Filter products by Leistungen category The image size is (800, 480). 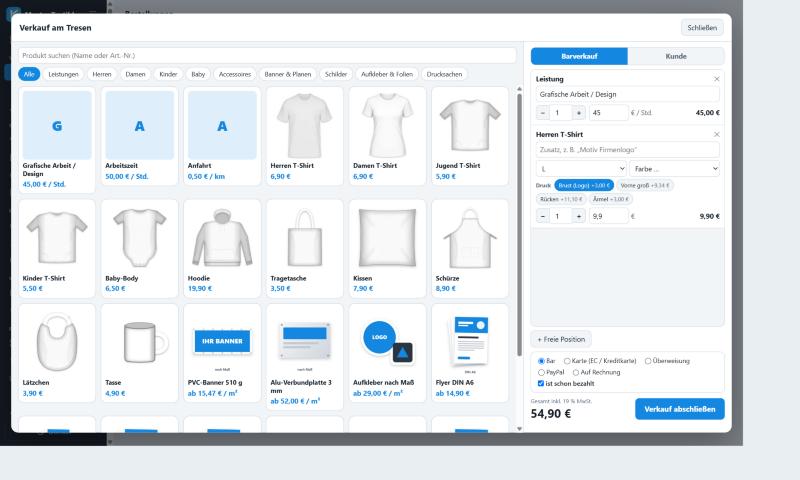[x=63, y=74]
